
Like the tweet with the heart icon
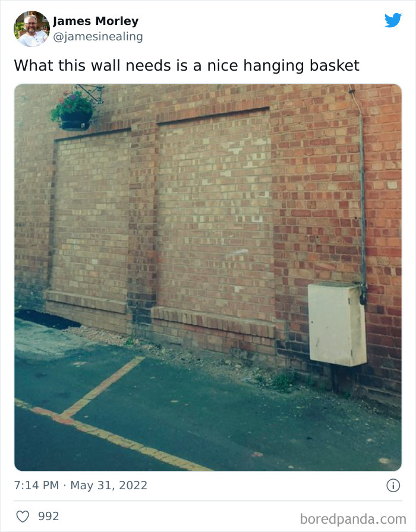coord(23,517)
